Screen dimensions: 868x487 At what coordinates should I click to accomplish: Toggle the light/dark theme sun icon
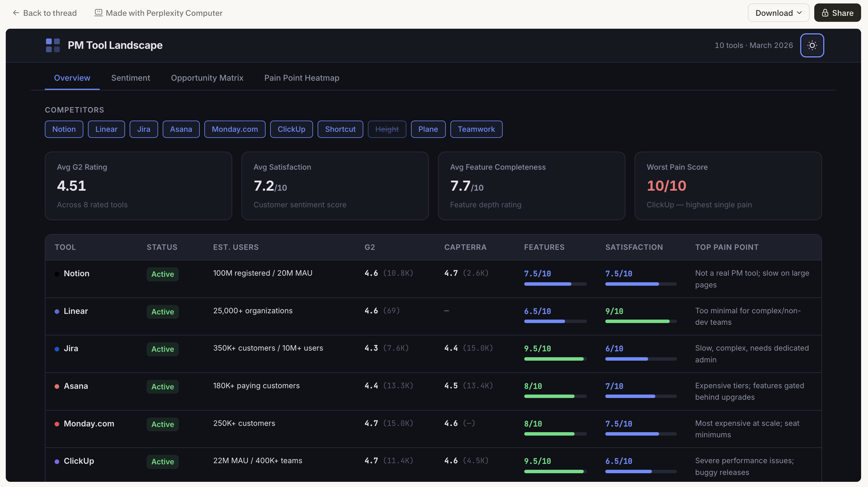click(x=812, y=45)
